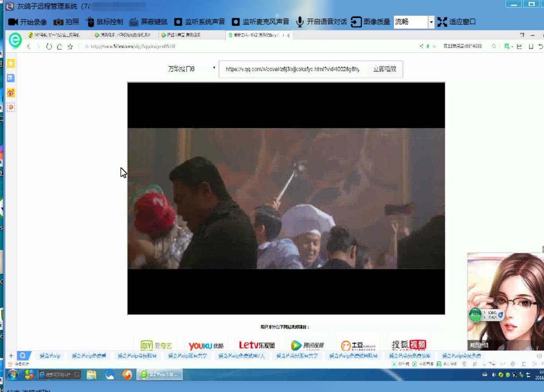Toggle 监听系统声音 system sound monitoring
544x392 pixels.
pyautogui.click(x=199, y=22)
